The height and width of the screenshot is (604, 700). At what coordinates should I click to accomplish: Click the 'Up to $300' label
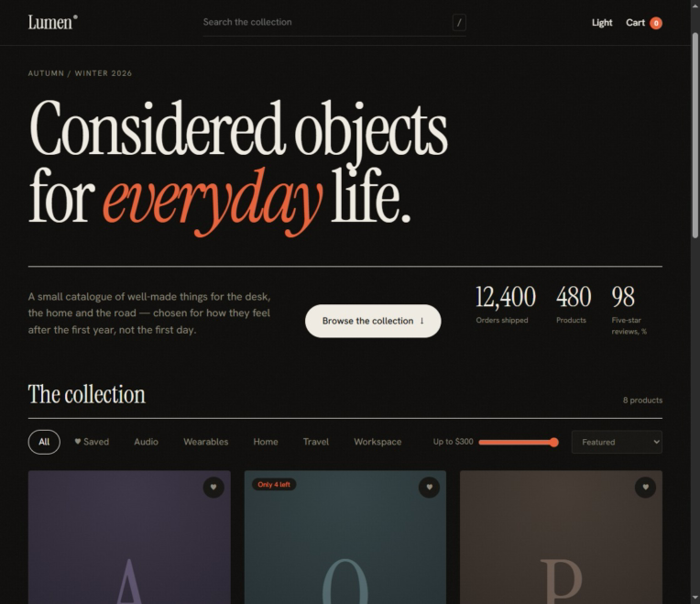[453, 442]
